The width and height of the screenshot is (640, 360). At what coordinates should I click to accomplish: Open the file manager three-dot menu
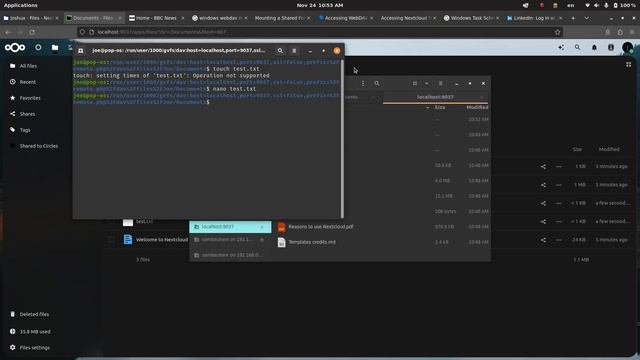pyautogui.click(x=363, y=83)
